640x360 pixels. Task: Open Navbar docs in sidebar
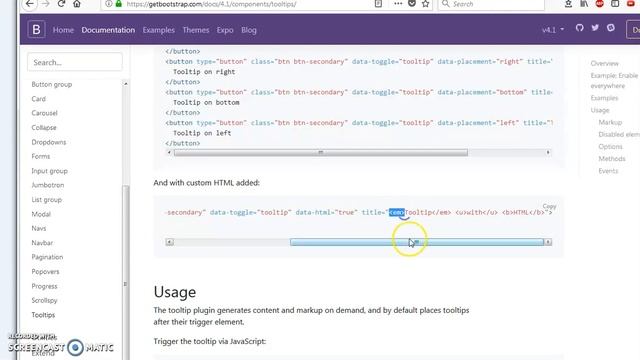click(42, 242)
